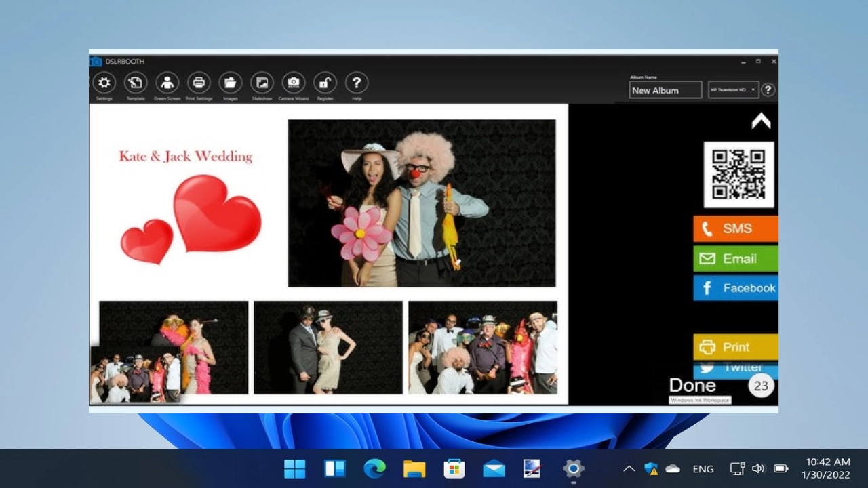This screenshot has height=488, width=868.
Task: Click the DSLRBooth app logo in title bar
Action: tap(96, 62)
